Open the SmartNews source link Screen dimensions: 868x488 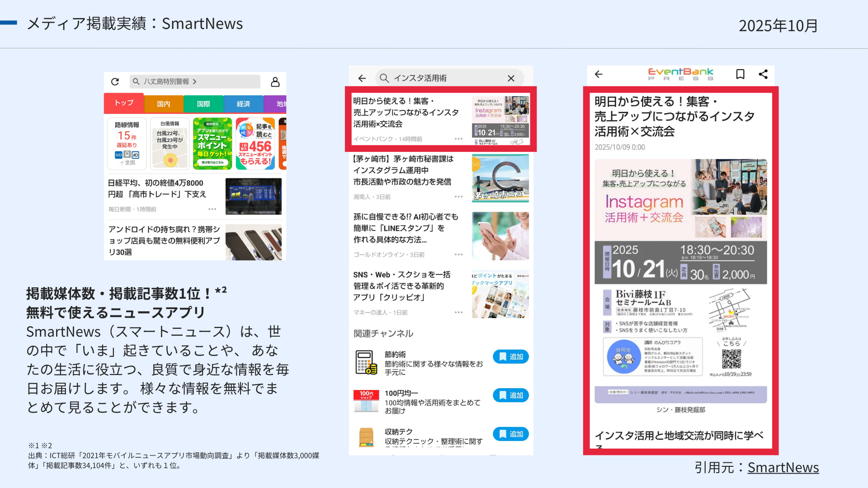(x=783, y=468)
